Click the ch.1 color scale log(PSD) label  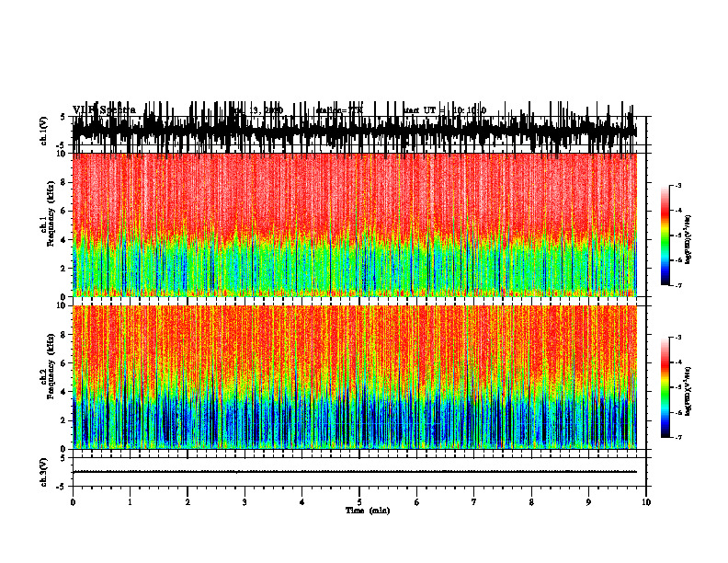688,240
